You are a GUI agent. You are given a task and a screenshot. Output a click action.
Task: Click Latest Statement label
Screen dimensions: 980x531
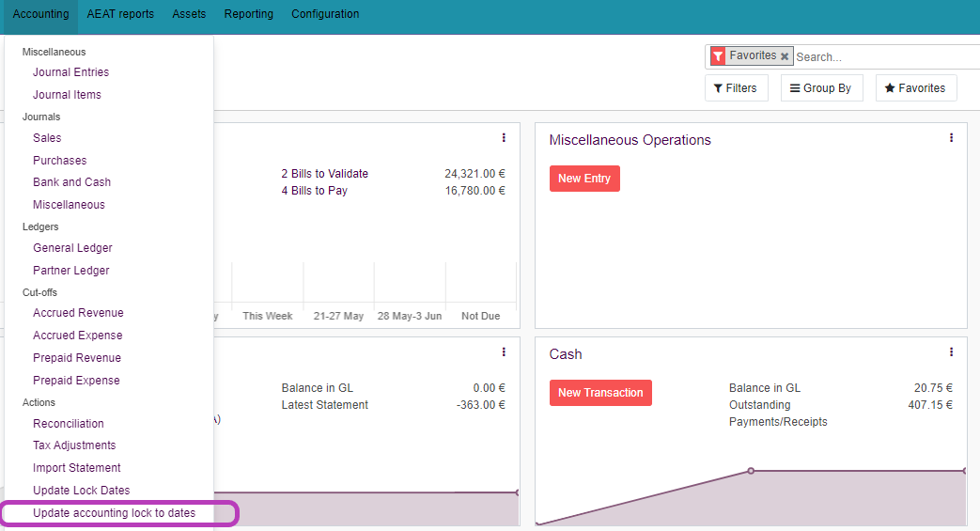(x=324, y=405)
